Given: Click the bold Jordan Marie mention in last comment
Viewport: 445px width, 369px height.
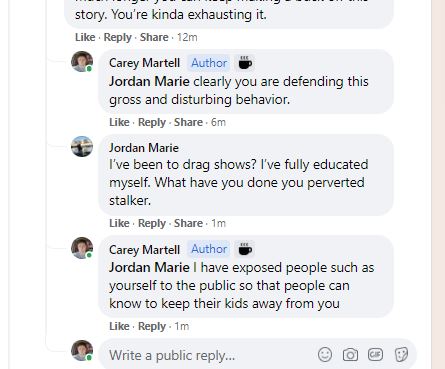Looking at the screenshot, I should pyautogui.click(x=149, y=267).
